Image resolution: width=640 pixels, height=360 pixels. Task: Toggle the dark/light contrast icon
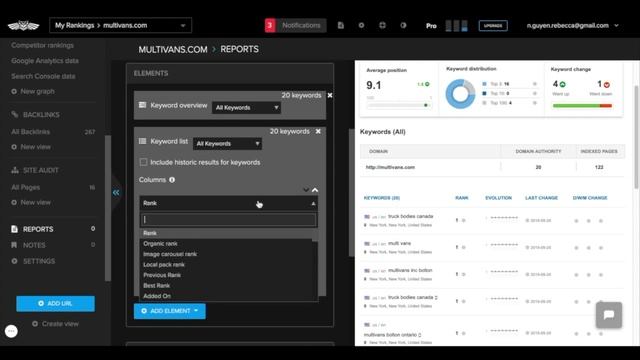click(x=403, y=25)
